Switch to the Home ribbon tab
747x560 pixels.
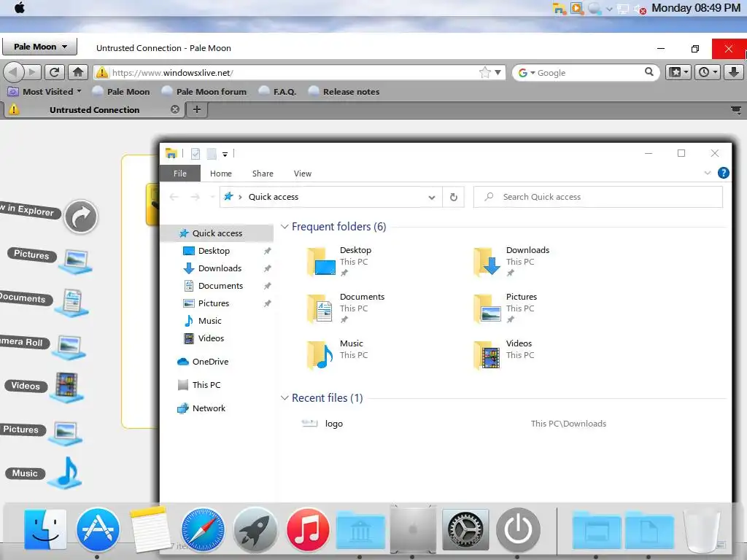pyautogui.click(x=220, y=174)
